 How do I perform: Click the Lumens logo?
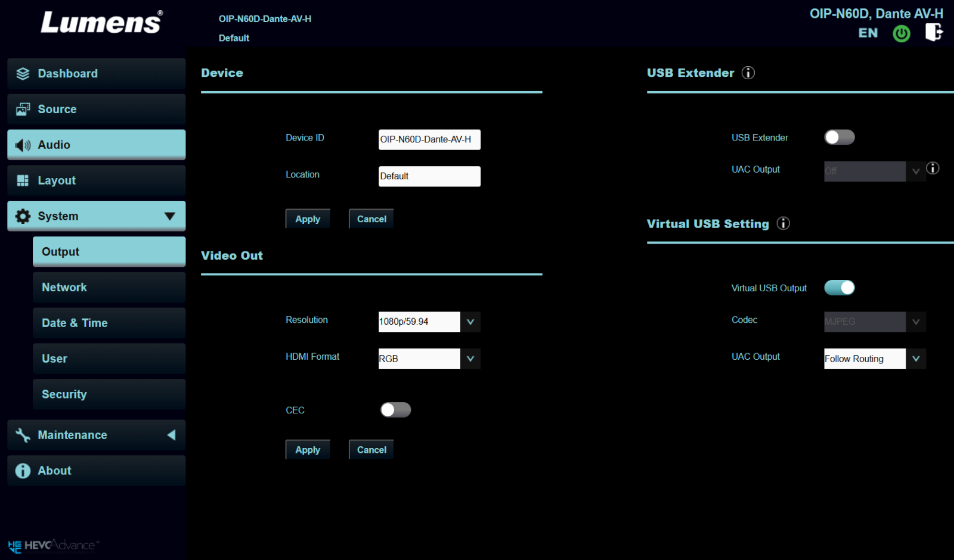click(101, 23)
